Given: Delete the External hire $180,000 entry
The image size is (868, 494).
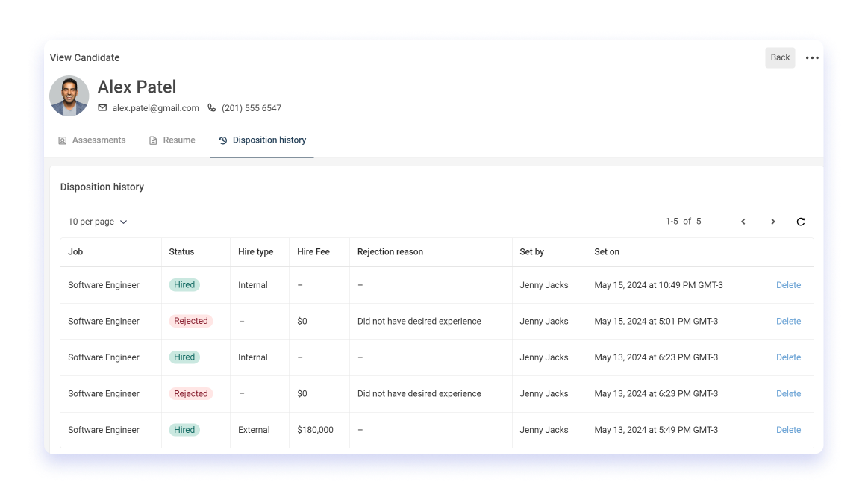Looking at the screenshot, I should pyautogui.click(x=788, y=430).
